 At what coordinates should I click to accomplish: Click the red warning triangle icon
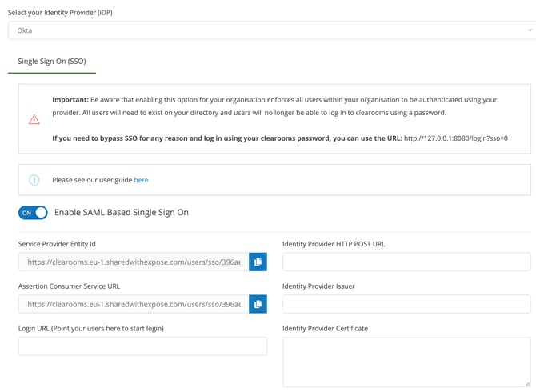(34, 119)
